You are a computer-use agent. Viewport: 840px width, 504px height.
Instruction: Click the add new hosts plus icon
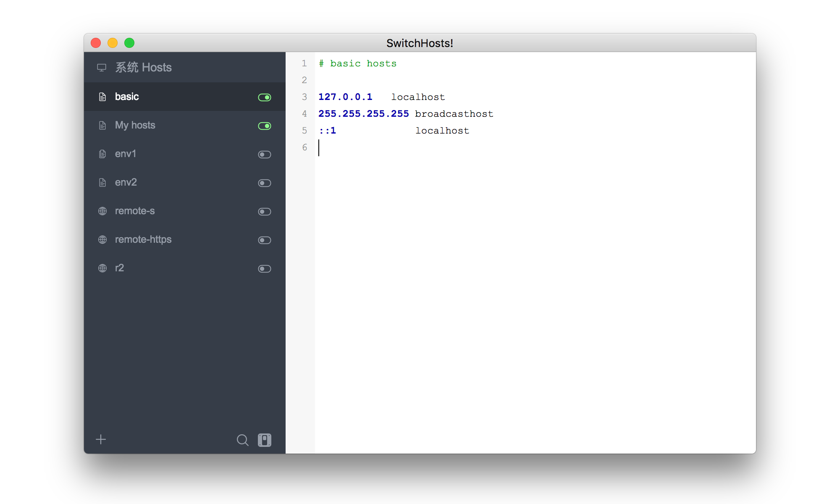[101, 439]
